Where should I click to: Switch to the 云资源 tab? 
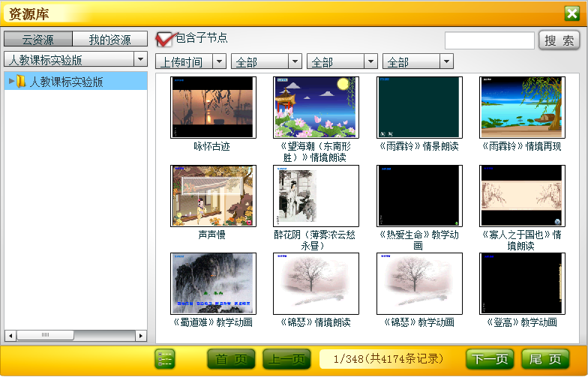point(37,39)
